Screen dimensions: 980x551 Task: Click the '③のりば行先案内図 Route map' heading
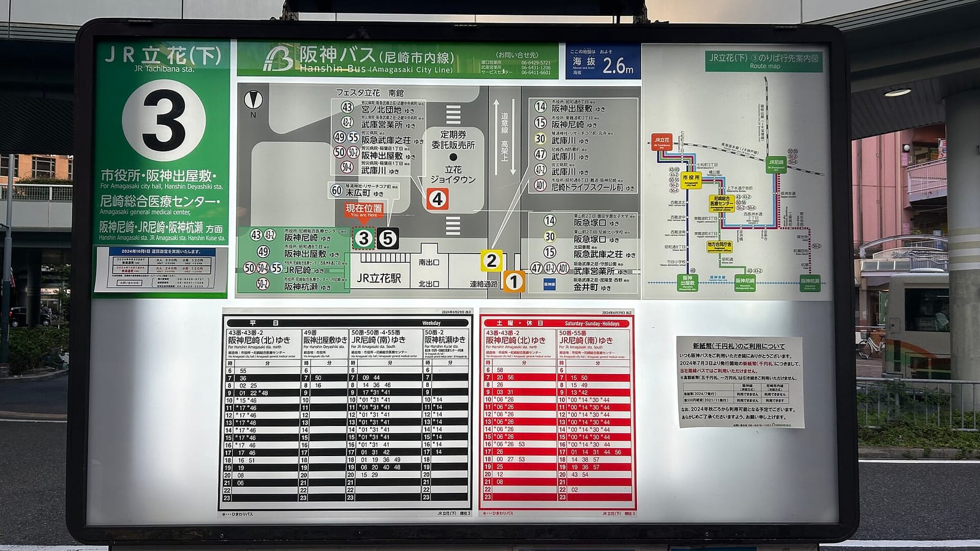[x=764, y=61]
